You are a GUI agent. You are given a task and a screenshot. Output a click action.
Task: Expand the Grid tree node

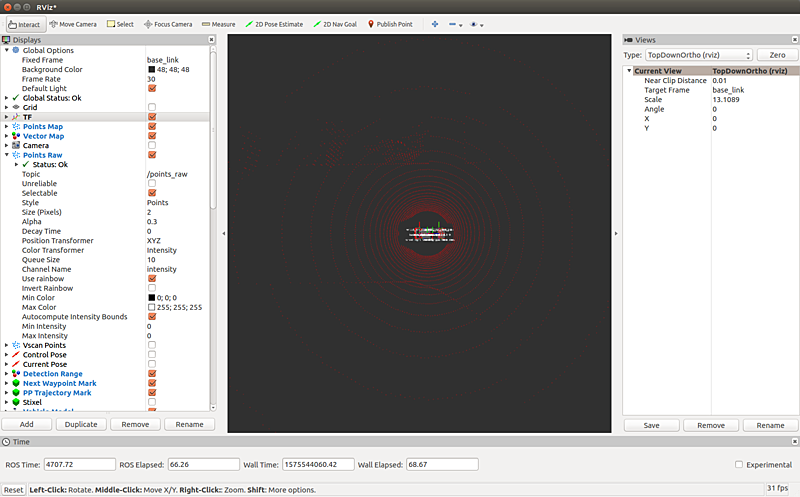coord(7,108)
